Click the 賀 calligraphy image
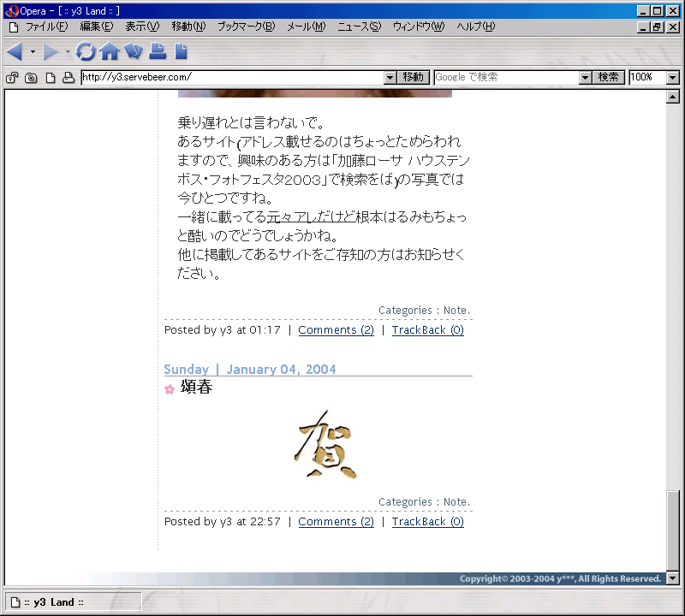 click(325, 444)
